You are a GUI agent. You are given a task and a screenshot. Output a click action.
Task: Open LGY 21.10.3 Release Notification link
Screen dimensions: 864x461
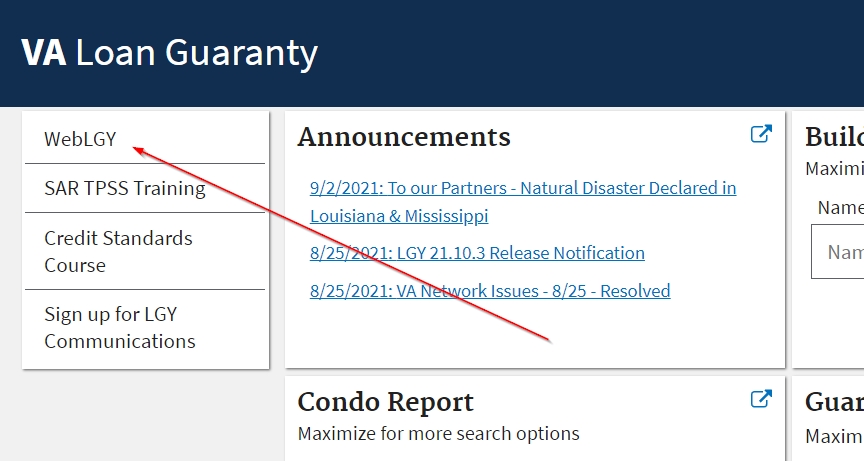pyautogui.click(x=477, y=253)
